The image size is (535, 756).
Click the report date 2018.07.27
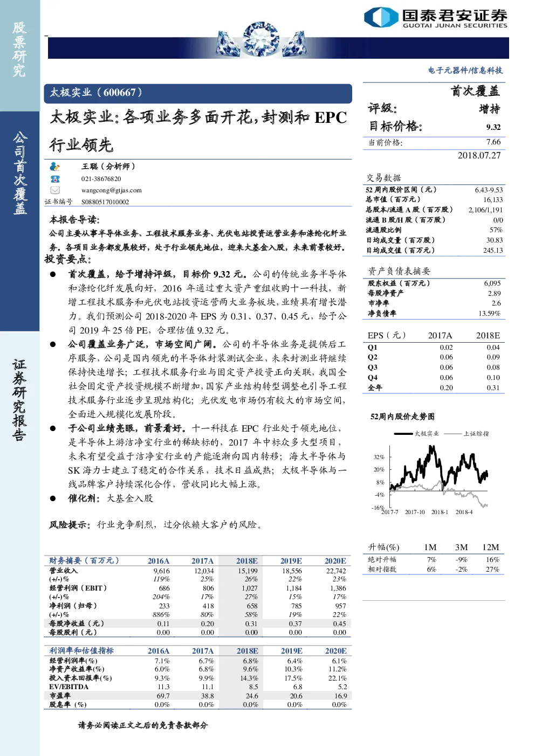[479, 156]
